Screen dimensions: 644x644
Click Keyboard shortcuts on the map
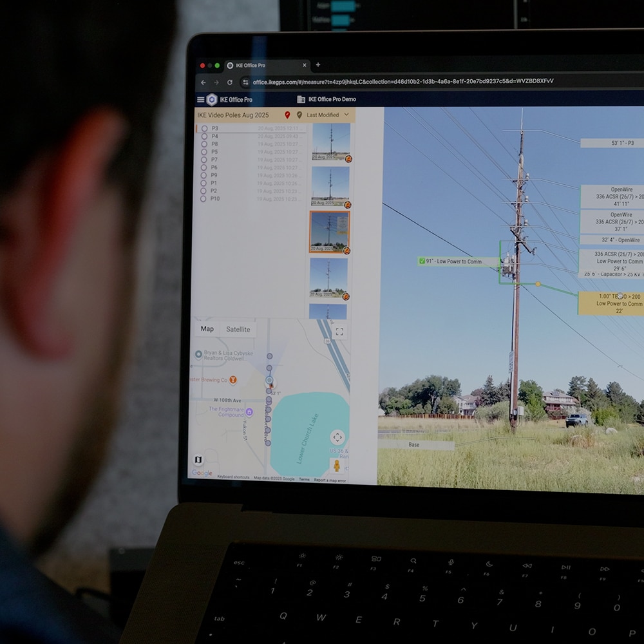coord(233,477)
